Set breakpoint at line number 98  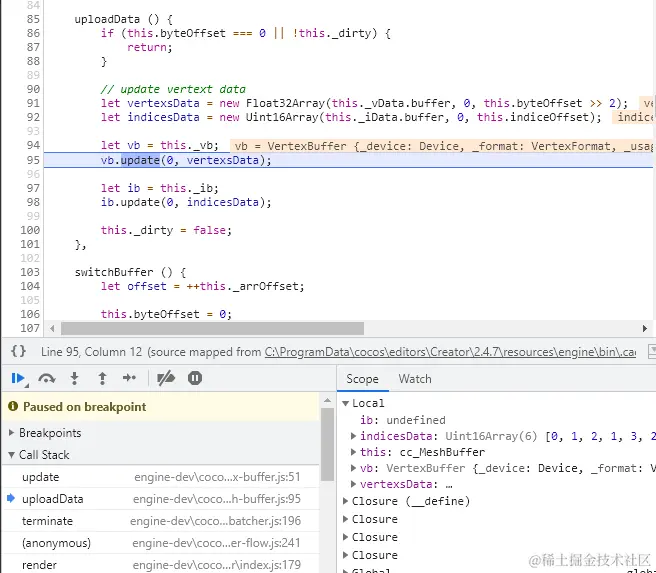click(33, 202)
